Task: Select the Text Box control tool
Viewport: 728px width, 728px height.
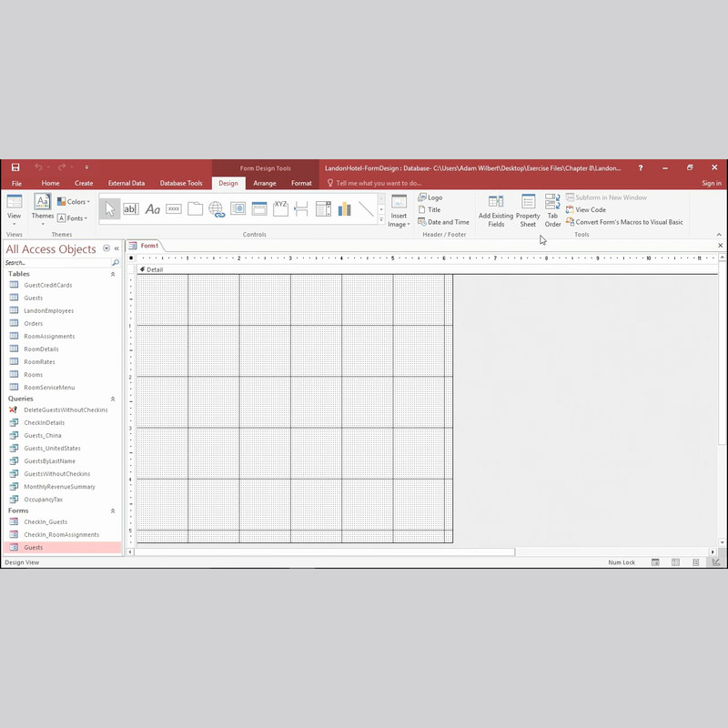Action: click(131, 209)
